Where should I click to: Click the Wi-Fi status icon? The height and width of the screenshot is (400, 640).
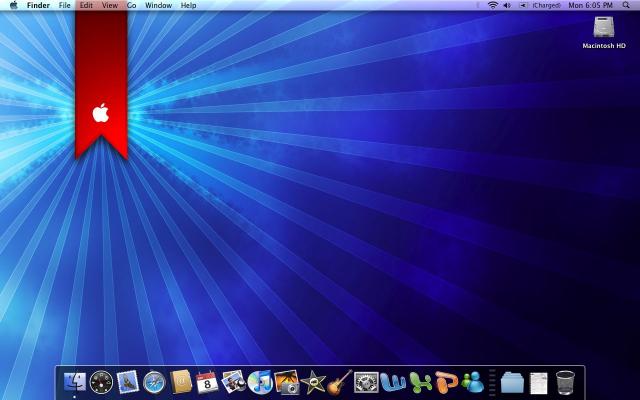pos(493,5)
